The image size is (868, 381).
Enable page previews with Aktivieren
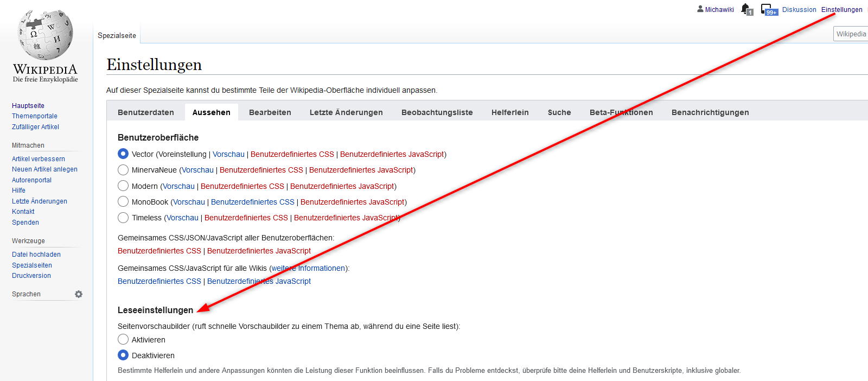point(123,340)
